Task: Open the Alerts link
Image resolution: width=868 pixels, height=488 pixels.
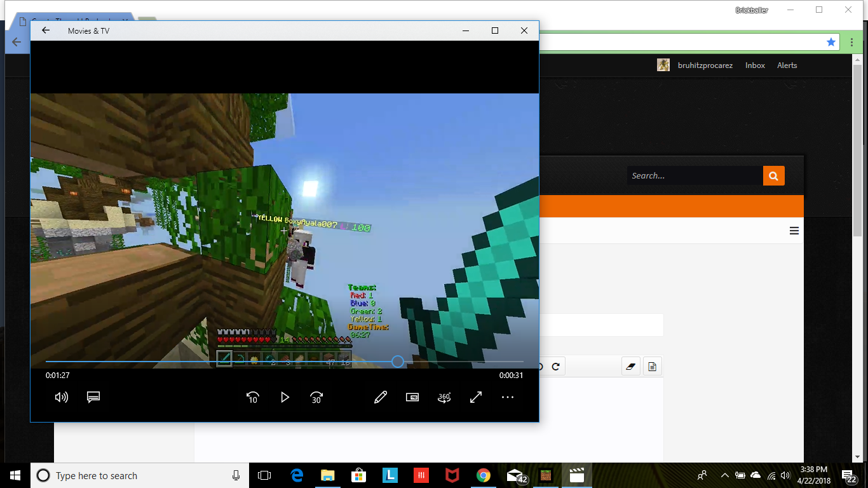Action: [787, 65]
